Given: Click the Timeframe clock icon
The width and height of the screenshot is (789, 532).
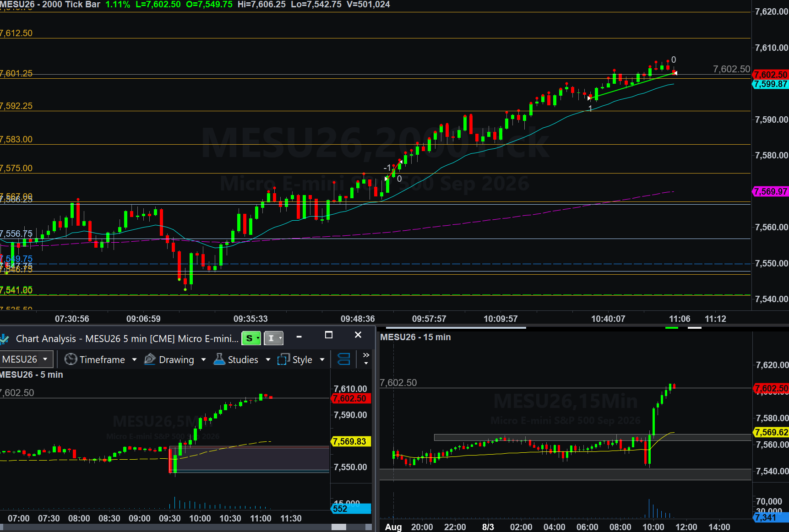Looking at the screenshot, I should pyautogui.click(x=71, y=359).
